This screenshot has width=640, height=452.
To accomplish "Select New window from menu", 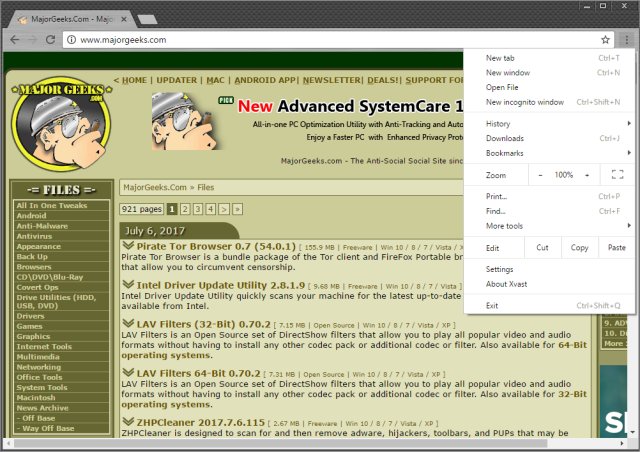I will (x=549, y=73).
